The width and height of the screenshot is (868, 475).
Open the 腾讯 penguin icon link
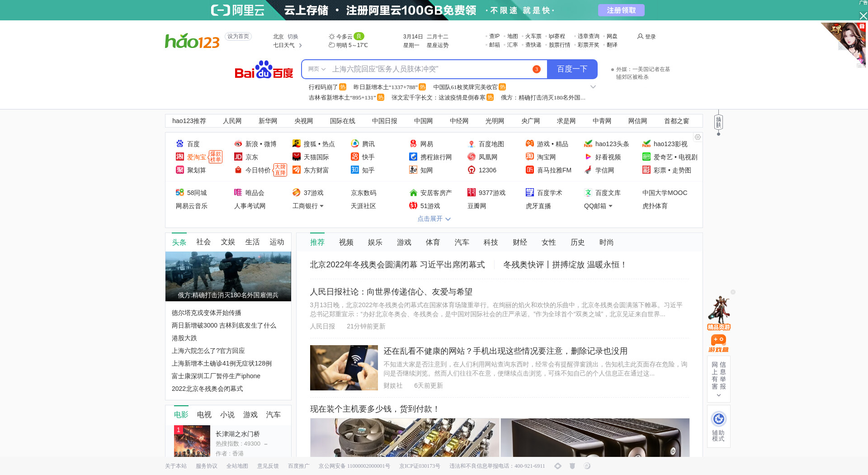[x=355, y=144]
